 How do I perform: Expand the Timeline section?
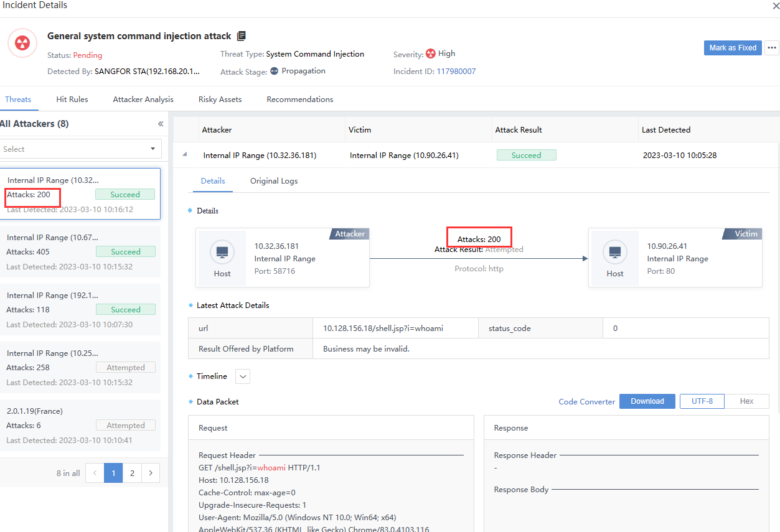pyautogui.click(x=243, y=376)
